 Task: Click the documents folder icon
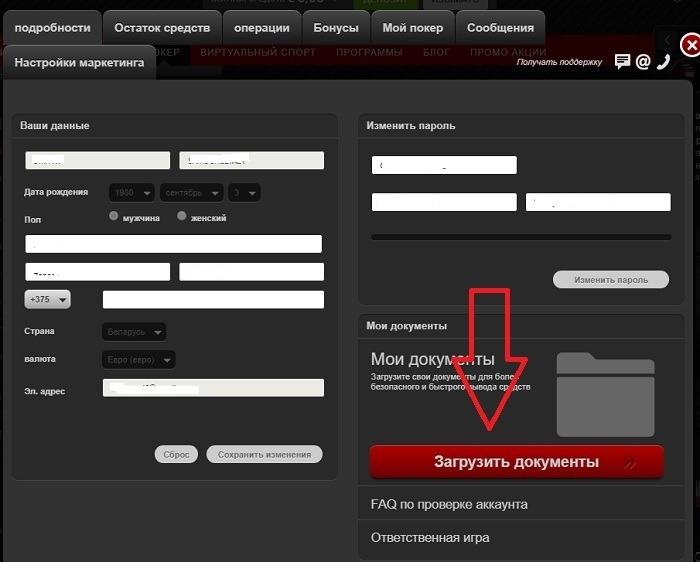click(x=605, y=394)
